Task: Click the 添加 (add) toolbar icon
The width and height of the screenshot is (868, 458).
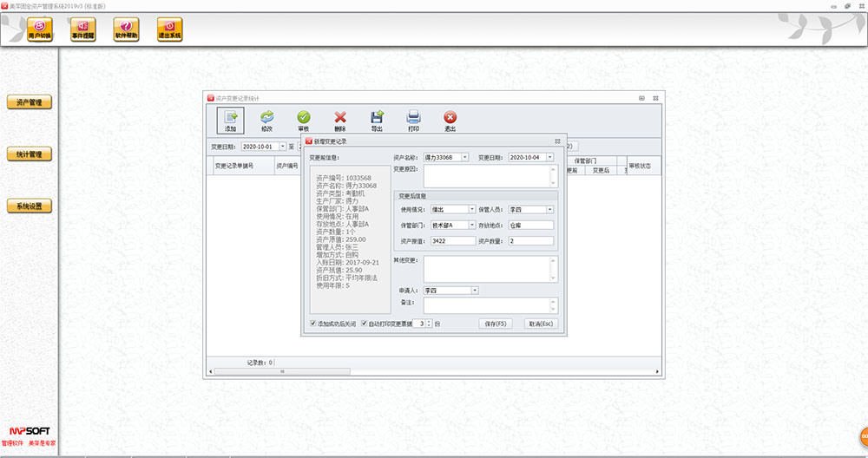Action: [230, 120]
